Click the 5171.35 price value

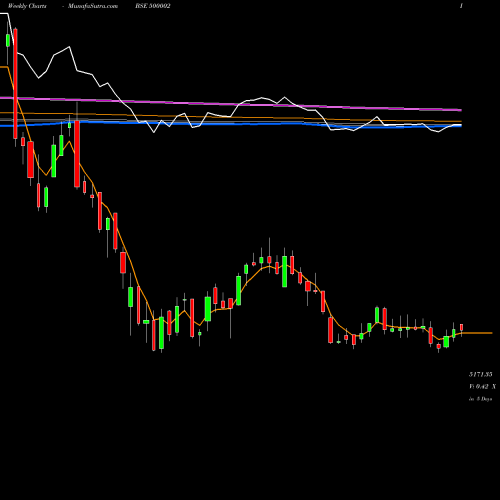[x=480, y=374]
